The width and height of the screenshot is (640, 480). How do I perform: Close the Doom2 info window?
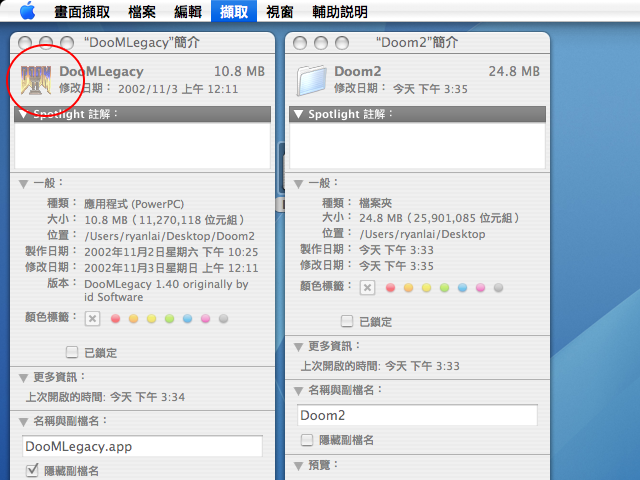(x=300, y=42)
